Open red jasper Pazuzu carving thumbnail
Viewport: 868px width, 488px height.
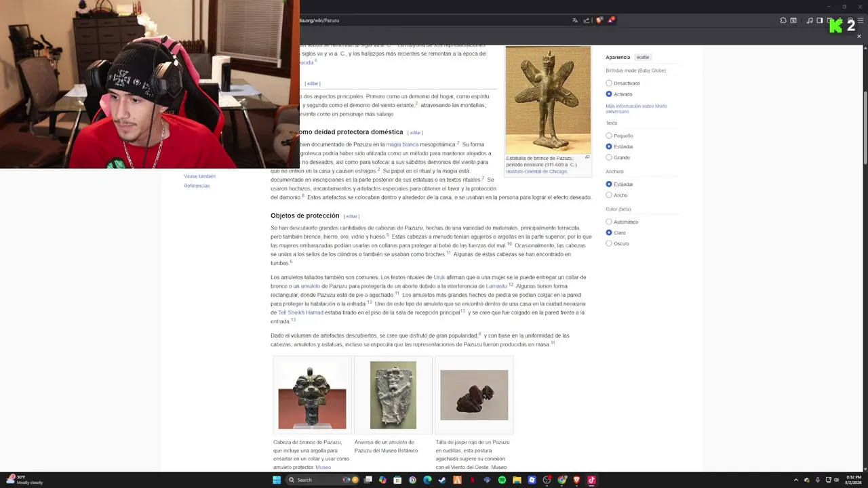474,395
